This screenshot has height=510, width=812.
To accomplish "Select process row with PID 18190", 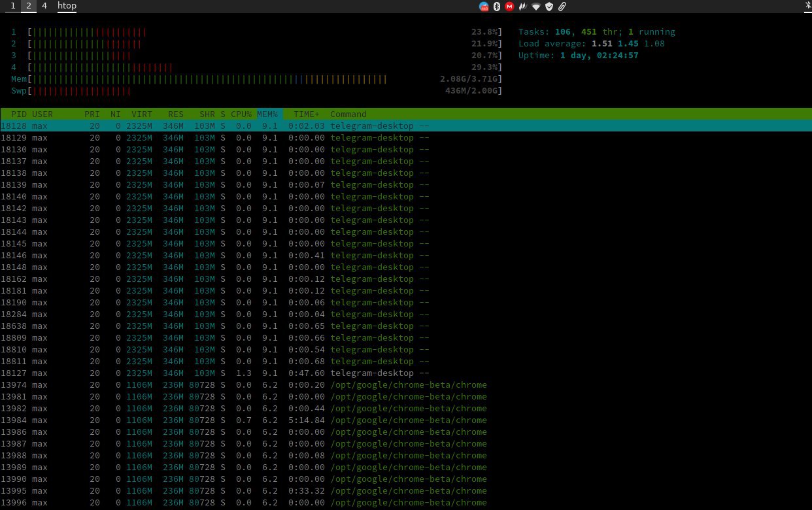I will [406, 302].
